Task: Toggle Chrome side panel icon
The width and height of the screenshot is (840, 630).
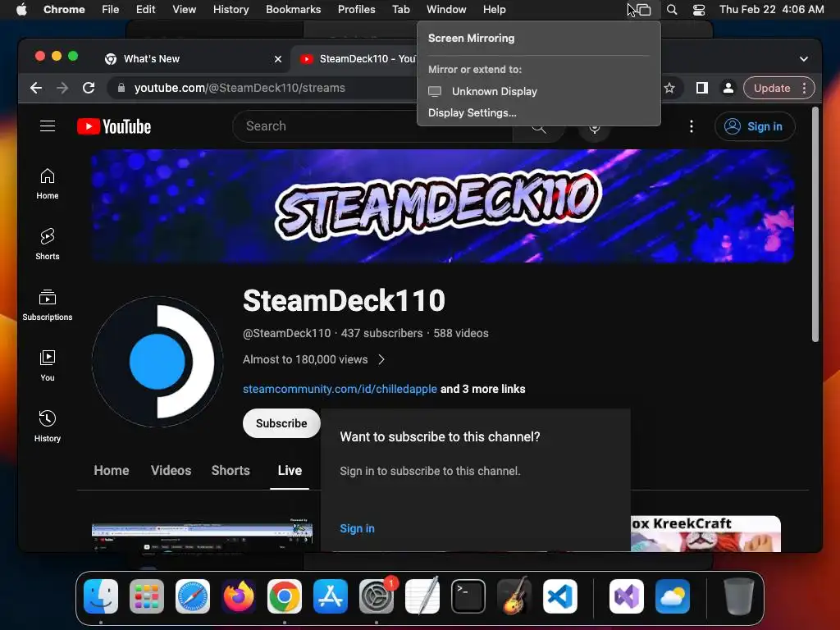Action: tap(702, 88)
